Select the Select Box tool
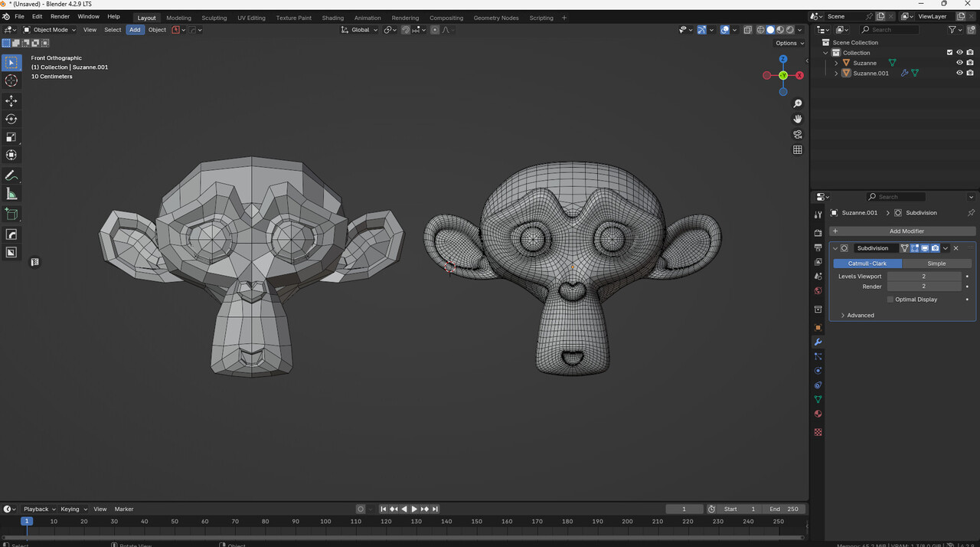This screenshot has width=980, height=547. [11, 63]
